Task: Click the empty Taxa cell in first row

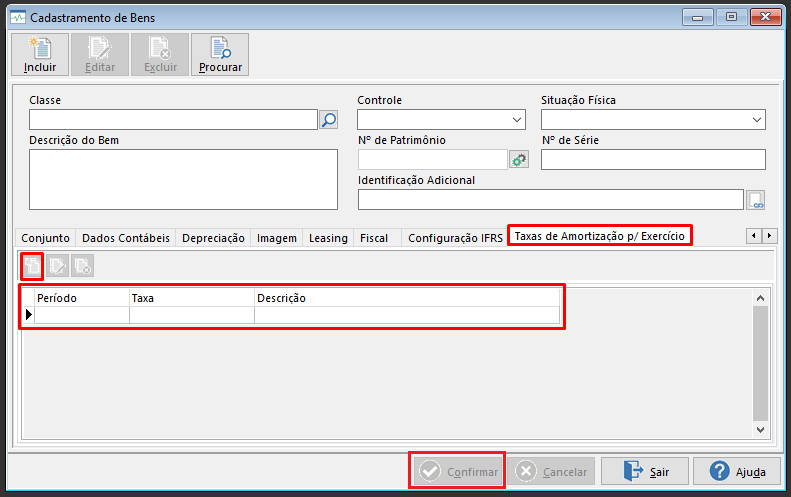Action: 192,315
